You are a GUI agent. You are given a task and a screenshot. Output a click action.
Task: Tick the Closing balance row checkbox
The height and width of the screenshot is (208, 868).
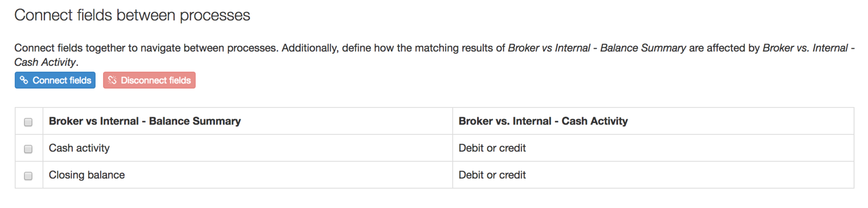click(x=28, y=176)
